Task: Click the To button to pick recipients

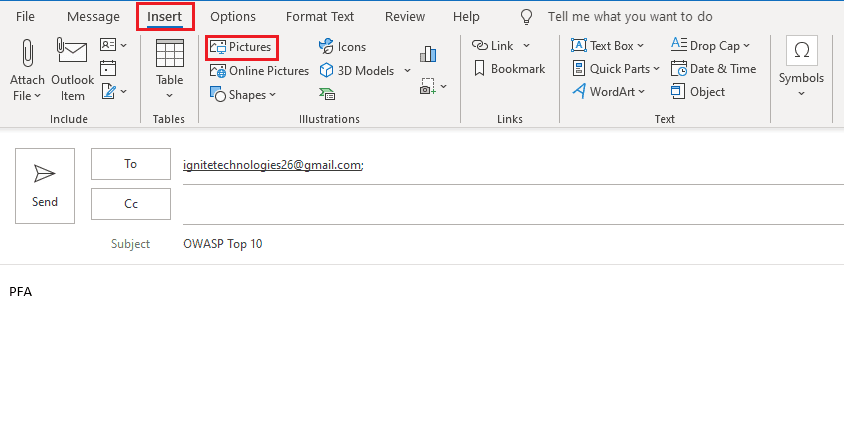Action: click(131, 164)
